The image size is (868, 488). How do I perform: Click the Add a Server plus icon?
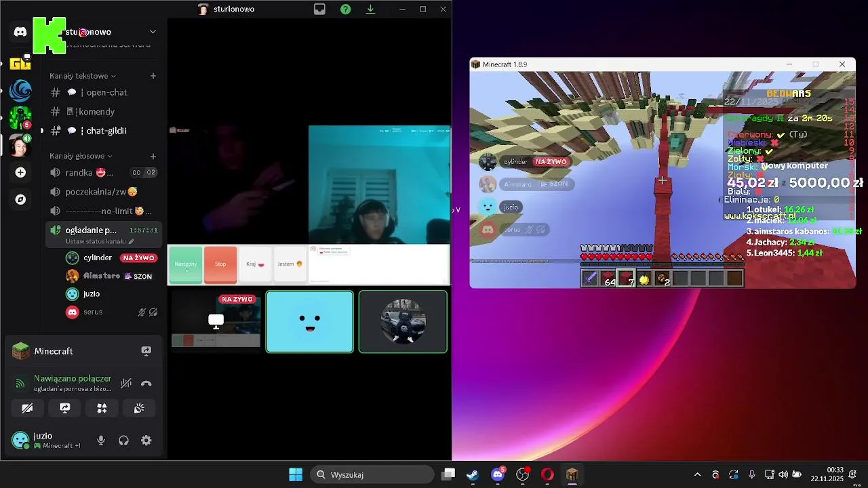[x=20, y=173]
